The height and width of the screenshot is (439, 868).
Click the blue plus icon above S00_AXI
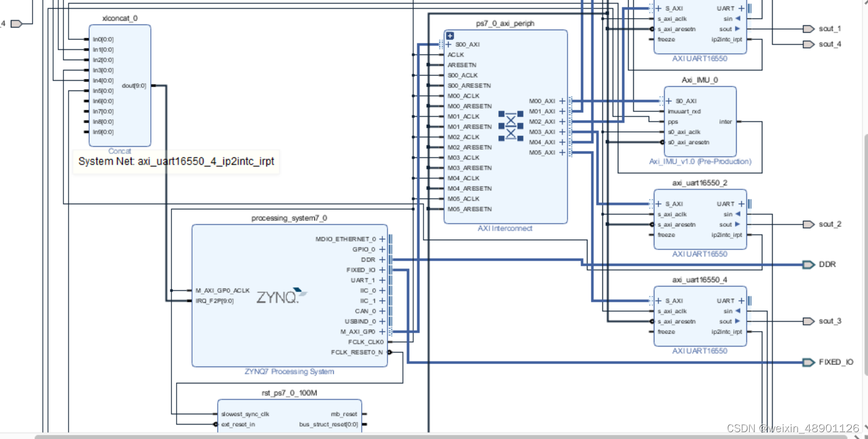click(x=450, y=35)
